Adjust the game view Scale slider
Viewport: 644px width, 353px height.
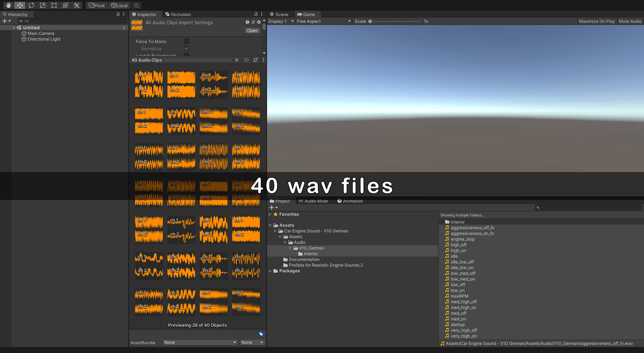tap(370, 21)
